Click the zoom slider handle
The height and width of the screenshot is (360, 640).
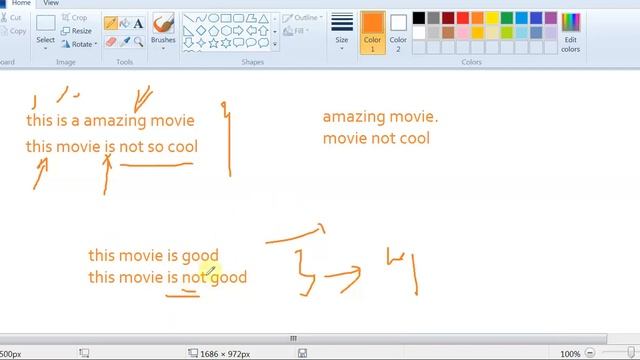tap(631, 352)
